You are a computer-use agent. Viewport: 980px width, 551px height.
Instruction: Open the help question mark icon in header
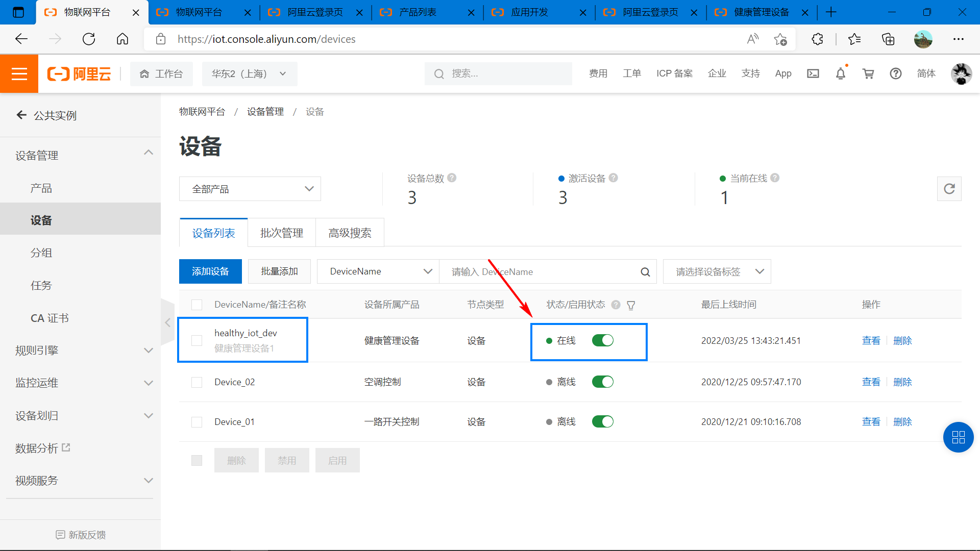[x=896, y=73]
